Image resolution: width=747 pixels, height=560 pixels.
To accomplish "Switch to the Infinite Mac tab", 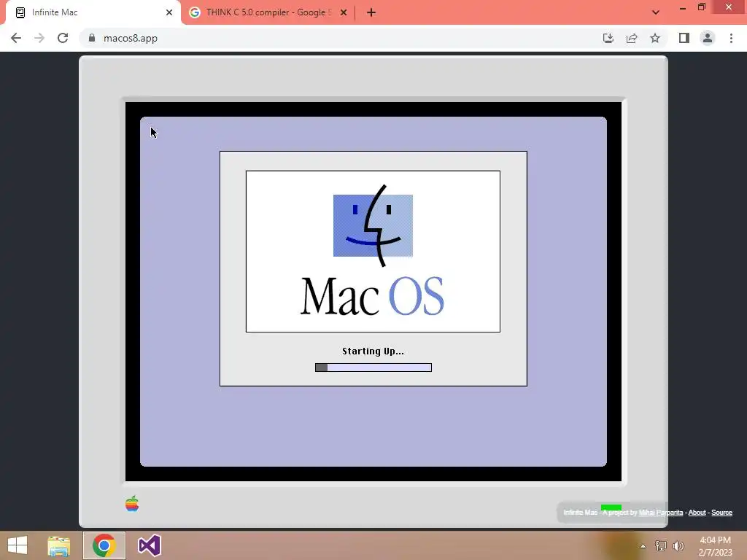I will click(93, 12).
